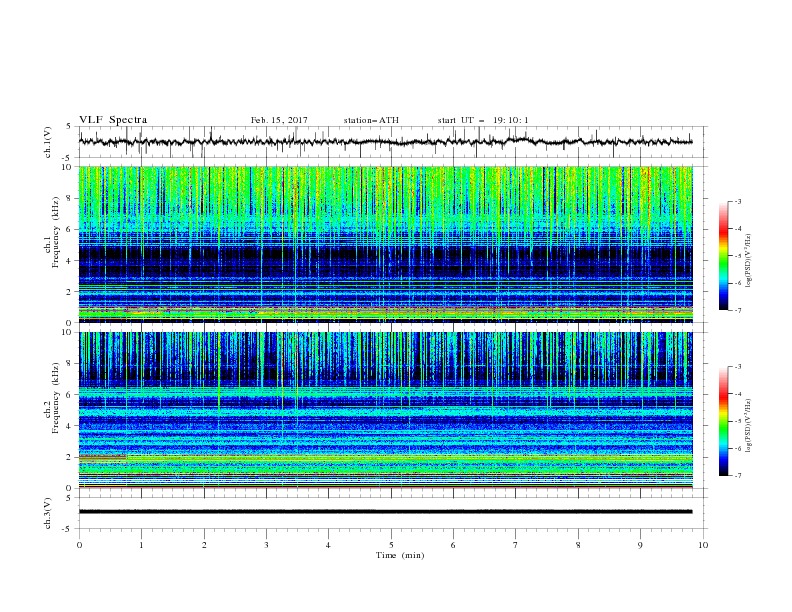This screenshot has height=612, width=792.
Task: Click time axis tick label "7"
Action: (516, 545)
